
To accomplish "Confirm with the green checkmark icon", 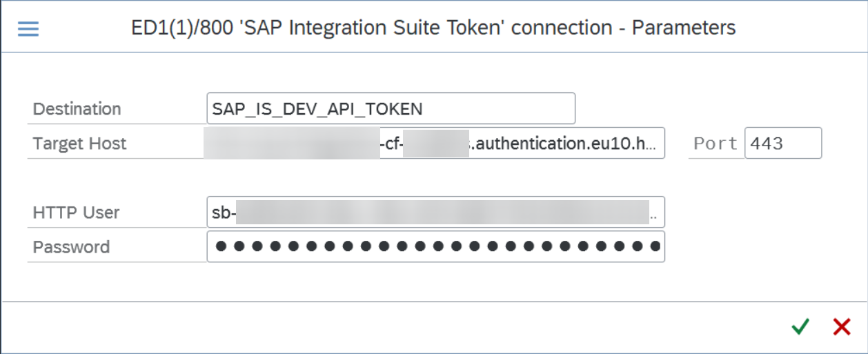I will 800,326.
